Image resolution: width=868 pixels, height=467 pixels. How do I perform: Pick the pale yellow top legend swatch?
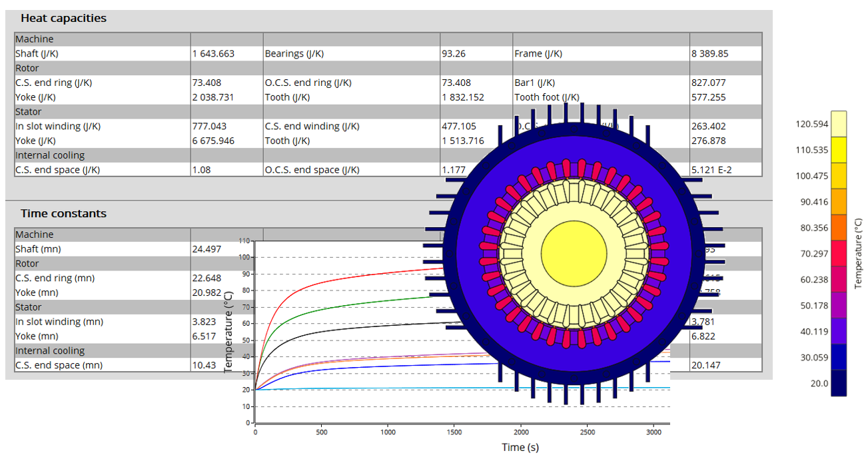point(839,124)
